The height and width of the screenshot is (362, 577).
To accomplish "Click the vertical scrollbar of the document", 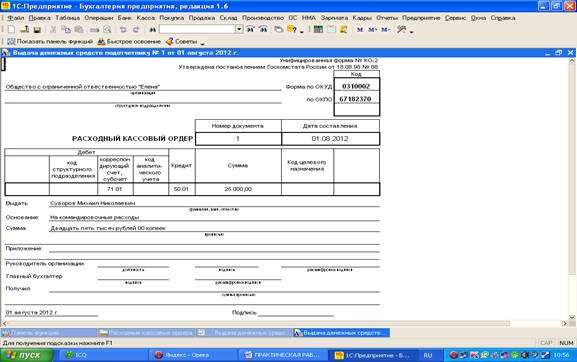I will [x=572, y=189].
